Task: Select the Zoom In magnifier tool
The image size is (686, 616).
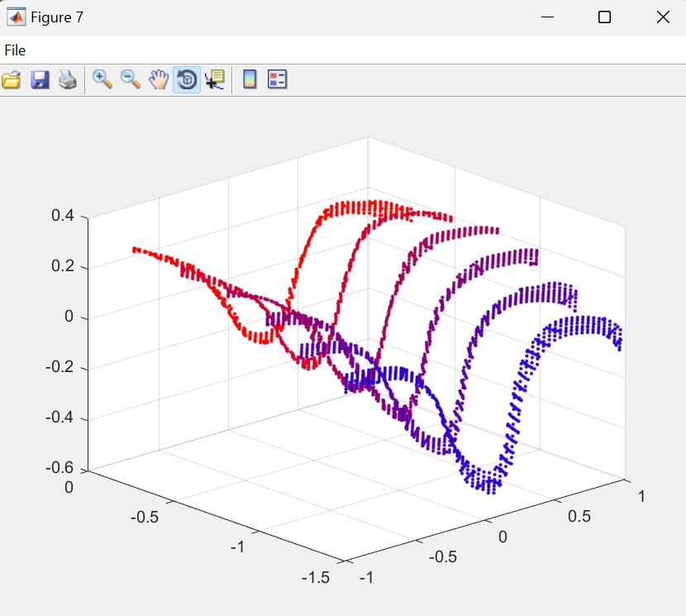Action: pyautogui.click(x=102, y=79)
